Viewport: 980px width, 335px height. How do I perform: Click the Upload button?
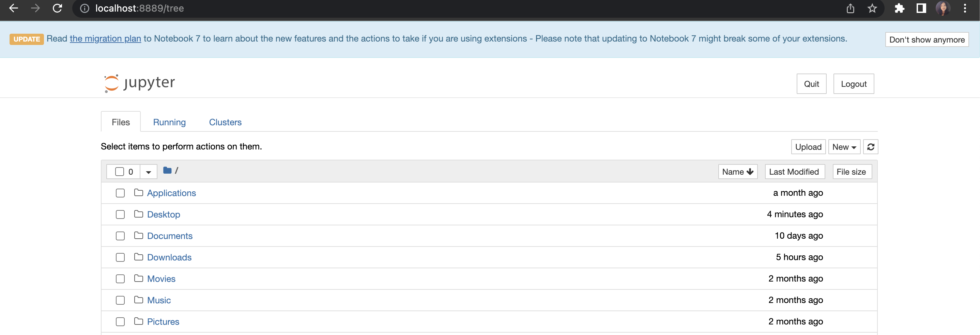coord(808,147)
